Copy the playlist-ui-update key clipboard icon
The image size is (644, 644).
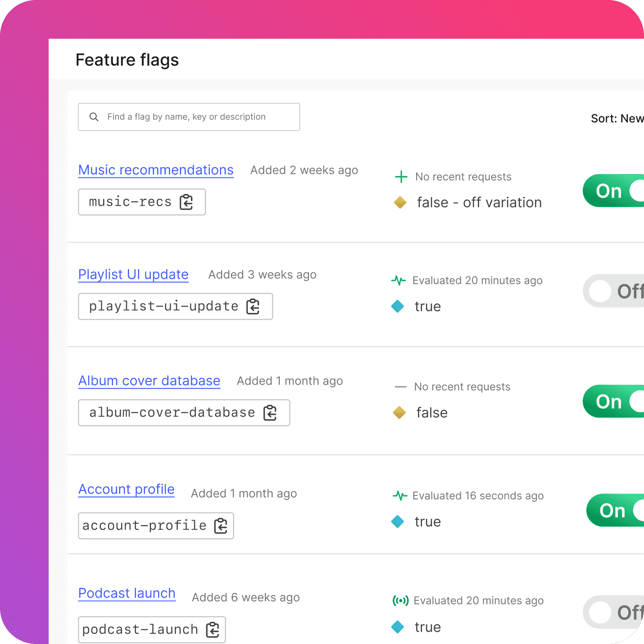coord(253,307)
